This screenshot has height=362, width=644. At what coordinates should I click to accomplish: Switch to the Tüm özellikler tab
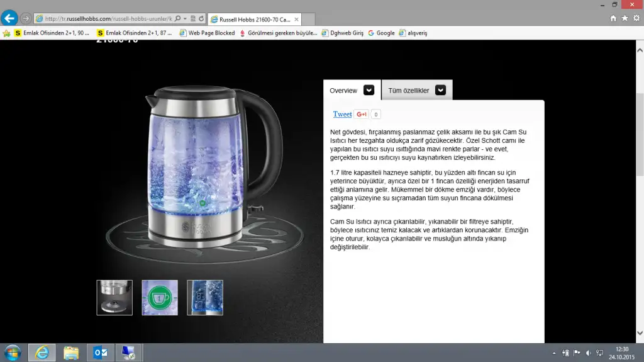(x=408, y=91)
